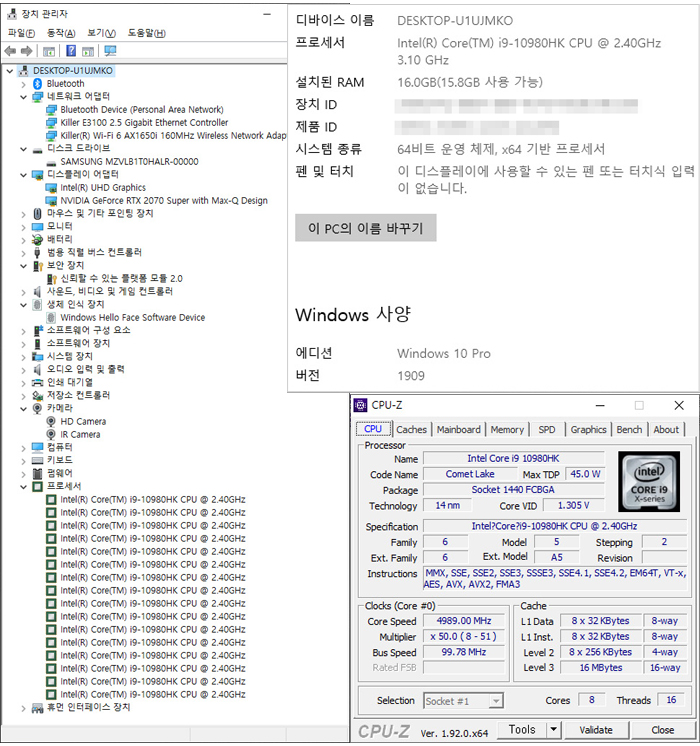Click the forward arrow in Device Manager toolbar
Image resolution: width=700 pixels, height=746 pixels.
27,50
